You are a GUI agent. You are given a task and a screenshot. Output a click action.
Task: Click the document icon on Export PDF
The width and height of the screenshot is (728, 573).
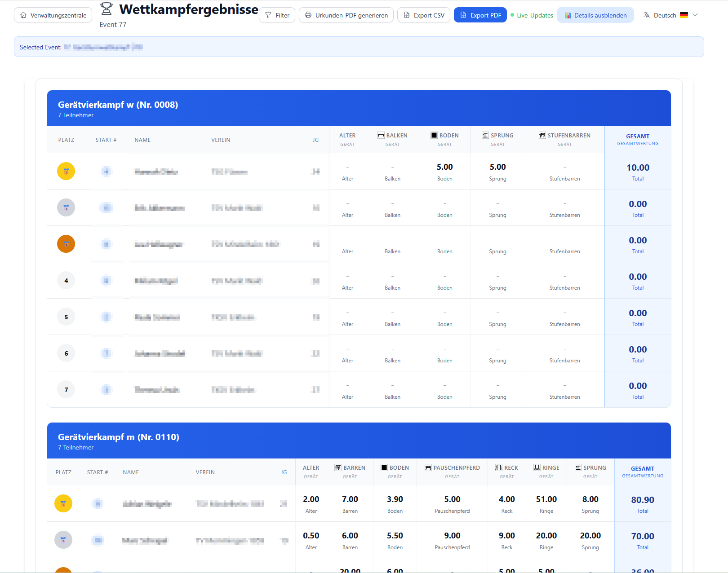[463, 15]
